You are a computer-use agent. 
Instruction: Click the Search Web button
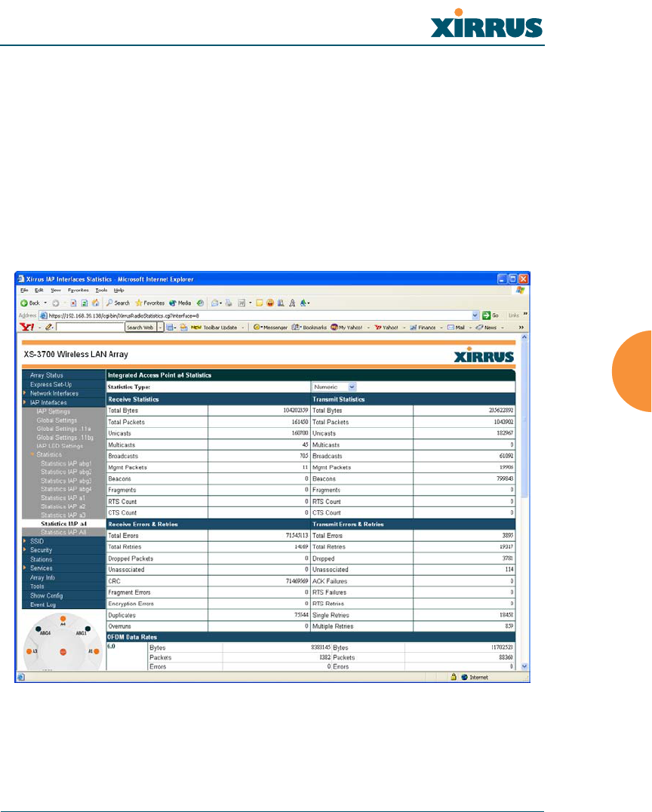pos(140,328)
